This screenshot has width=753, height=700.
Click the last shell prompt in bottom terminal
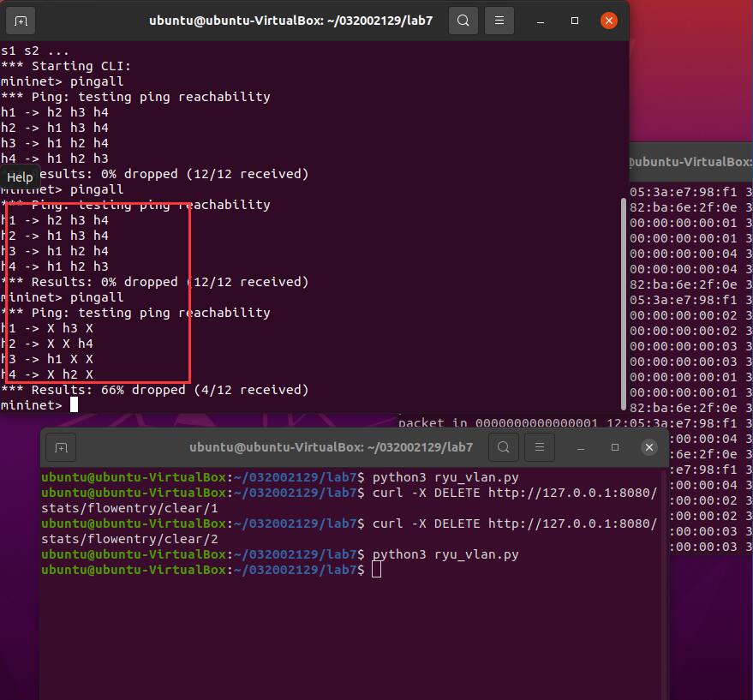pyautogui.click(x=211, y=570)
